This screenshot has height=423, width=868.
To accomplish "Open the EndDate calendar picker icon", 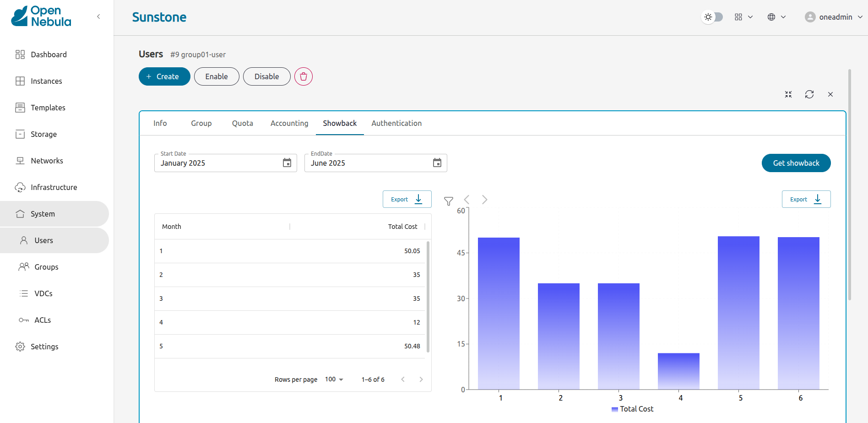I will [x=437, y=163].
